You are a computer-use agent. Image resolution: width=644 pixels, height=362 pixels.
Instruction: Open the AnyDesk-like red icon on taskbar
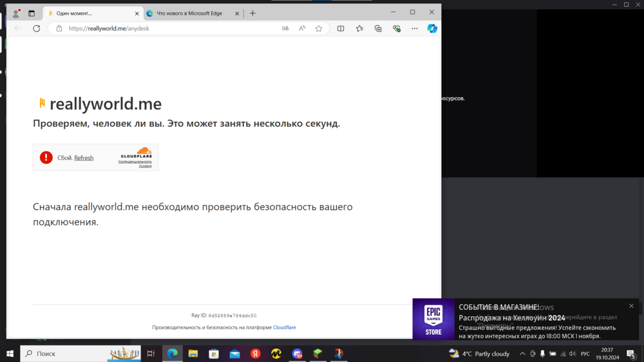339,354
